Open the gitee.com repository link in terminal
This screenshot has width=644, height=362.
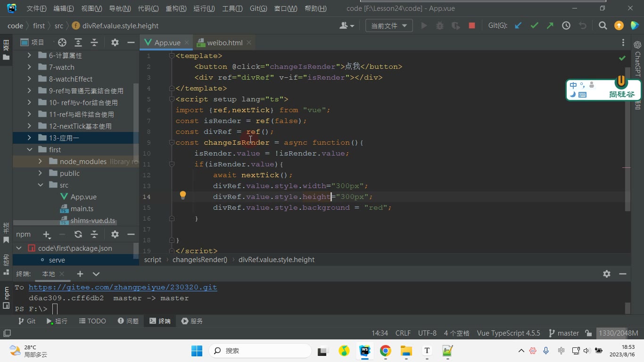point(123,287)
